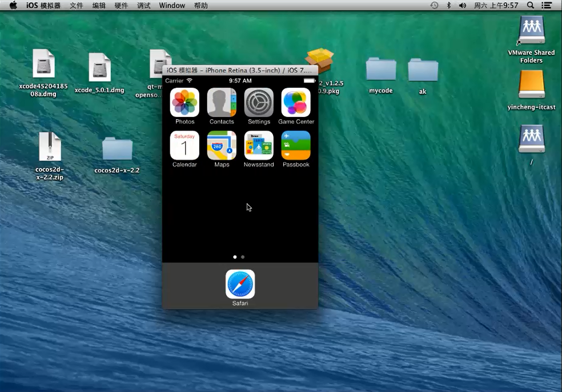The image size is (562, 392).
Task: Select the ak folder
Action: tap(423, 70)
